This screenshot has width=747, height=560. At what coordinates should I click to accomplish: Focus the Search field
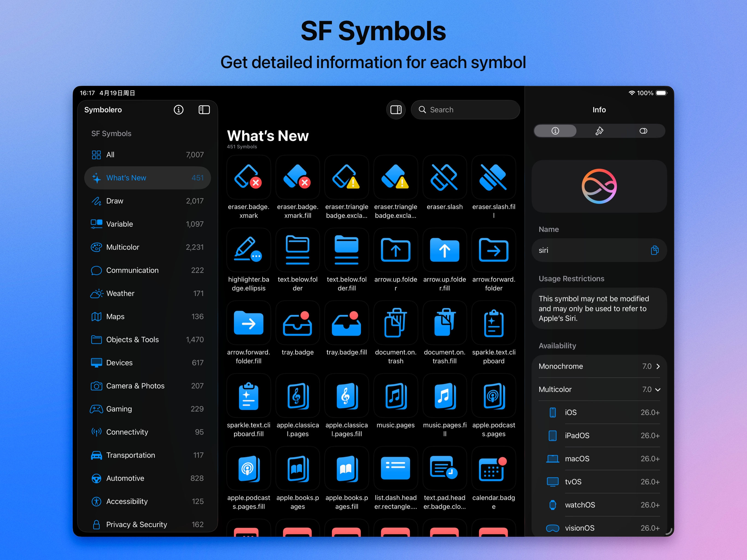[465, 110]
